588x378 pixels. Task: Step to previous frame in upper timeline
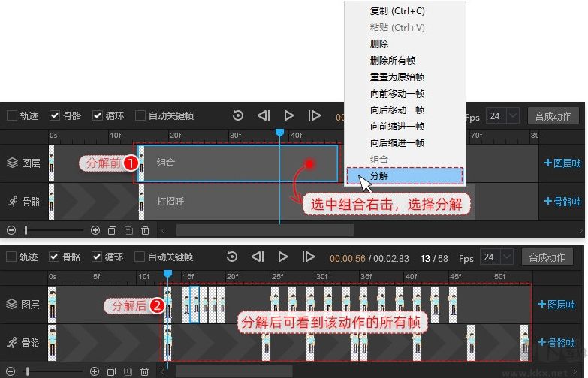[264, 115]
